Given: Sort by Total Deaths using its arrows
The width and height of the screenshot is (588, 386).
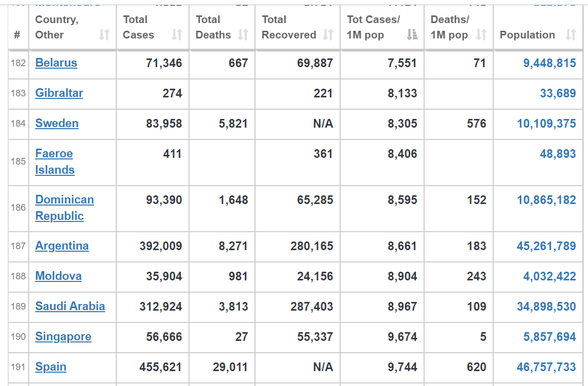Looking at the screenshot, I should pos(243,35).
